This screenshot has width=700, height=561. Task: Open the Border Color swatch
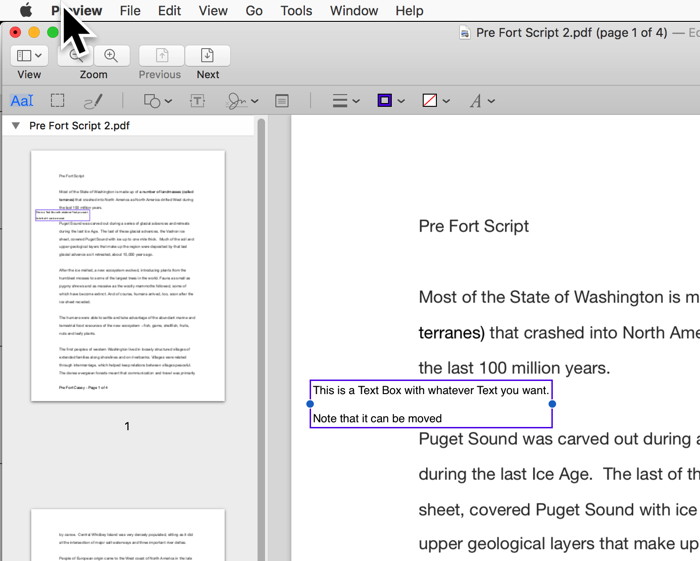point(390,101)
